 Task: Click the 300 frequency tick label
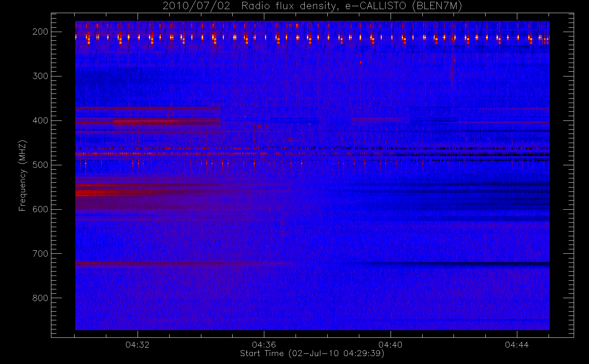click(x=40, y=76)
